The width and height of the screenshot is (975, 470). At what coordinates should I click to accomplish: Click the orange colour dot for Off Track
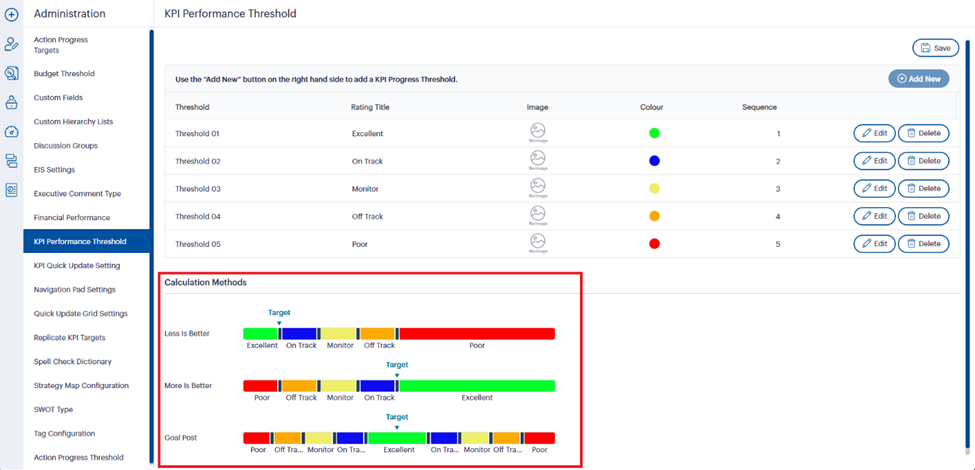(654, 216)
